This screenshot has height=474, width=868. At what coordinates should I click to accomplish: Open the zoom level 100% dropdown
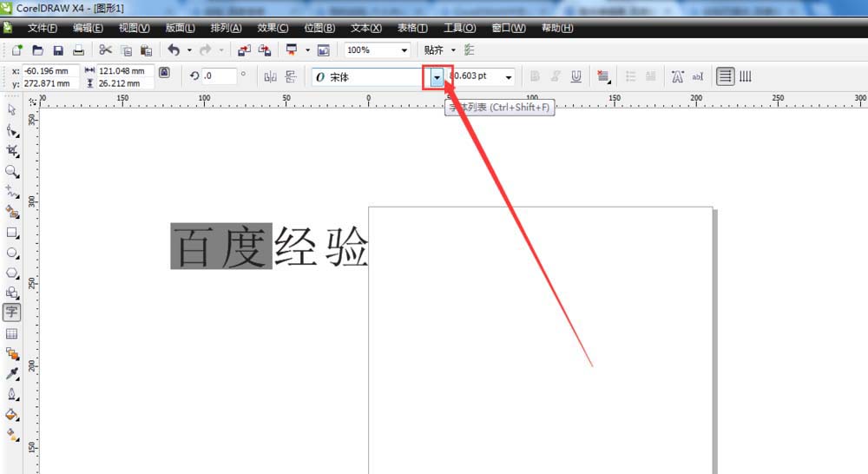[x=404, y=50]
